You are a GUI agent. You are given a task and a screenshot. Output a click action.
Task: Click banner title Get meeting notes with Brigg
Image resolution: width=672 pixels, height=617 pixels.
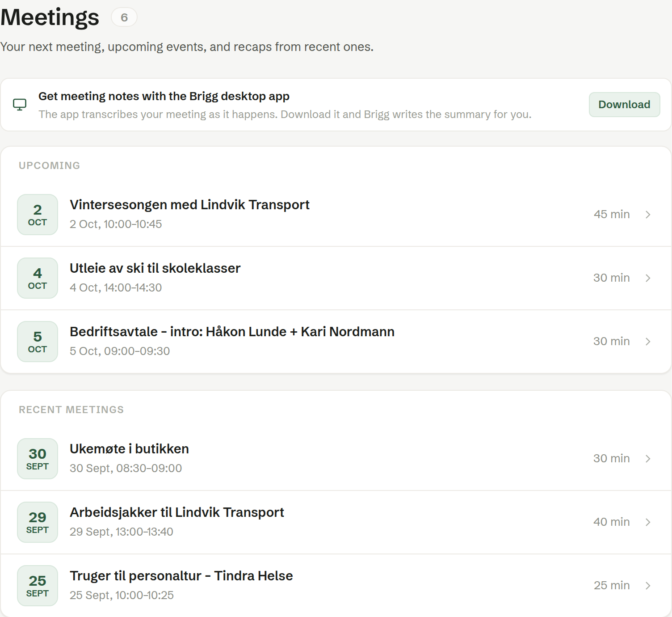[164, 97]
